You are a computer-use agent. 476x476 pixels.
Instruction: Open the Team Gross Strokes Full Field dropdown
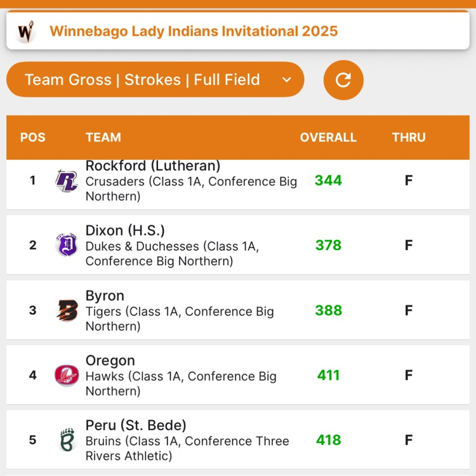point(155,80)
